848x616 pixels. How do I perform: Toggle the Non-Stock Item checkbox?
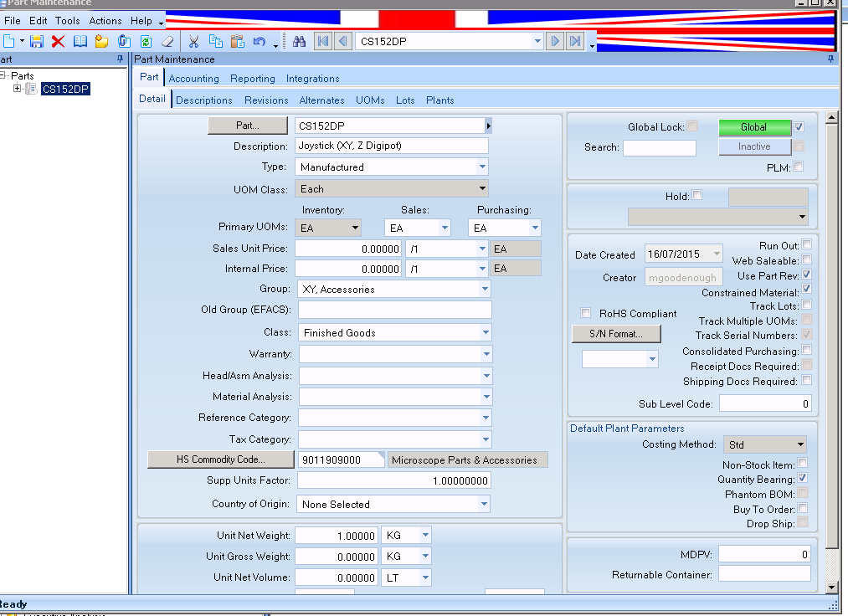point(803,464)
